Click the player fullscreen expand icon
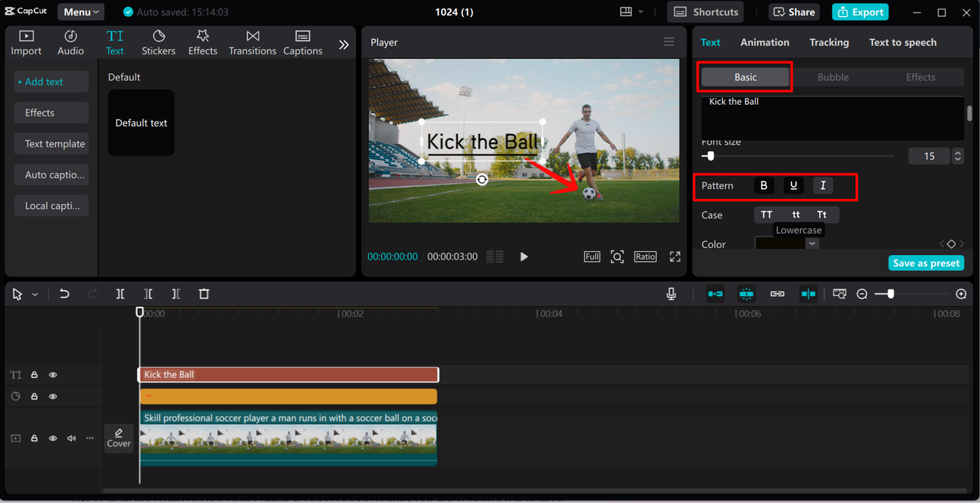Screen dimensions: 980x503 [675, 256]
